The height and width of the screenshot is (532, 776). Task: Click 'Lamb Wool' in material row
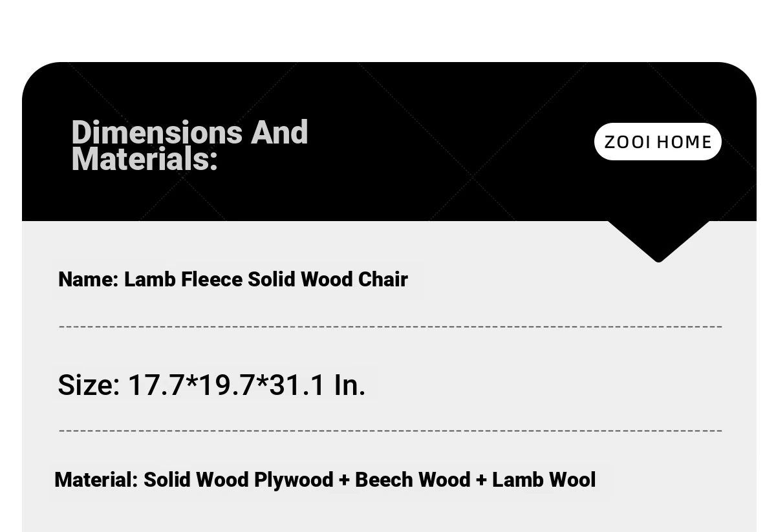pos(544,480)
